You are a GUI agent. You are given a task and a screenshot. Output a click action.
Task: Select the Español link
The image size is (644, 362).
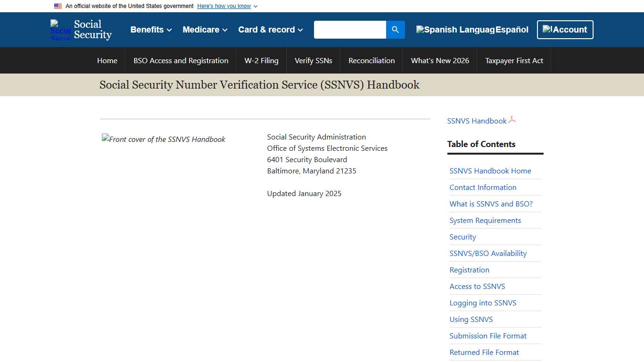(x=512, y=29)
